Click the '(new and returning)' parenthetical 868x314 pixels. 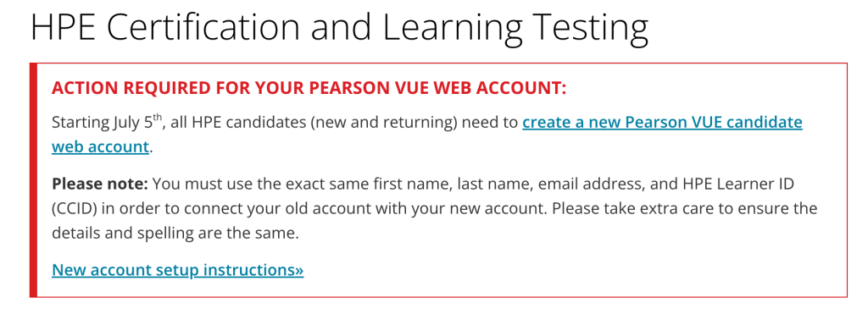[384, 123]
